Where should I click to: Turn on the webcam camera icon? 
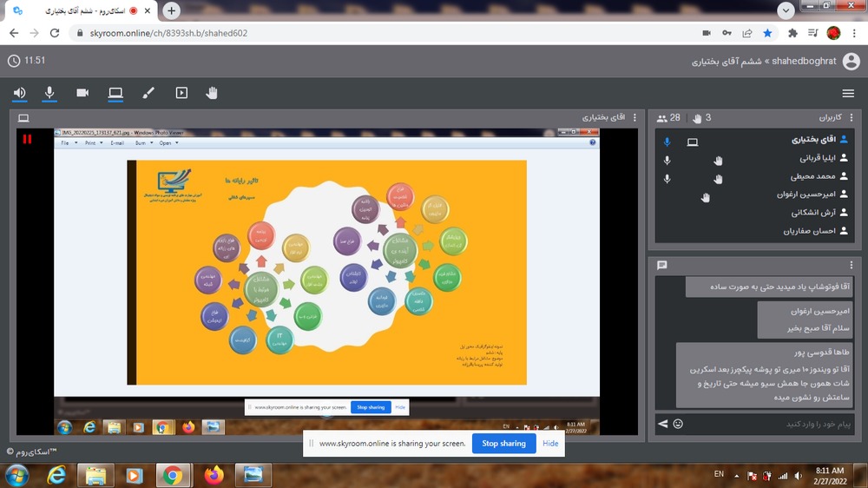pyautogui.click(x=82, y=93)
